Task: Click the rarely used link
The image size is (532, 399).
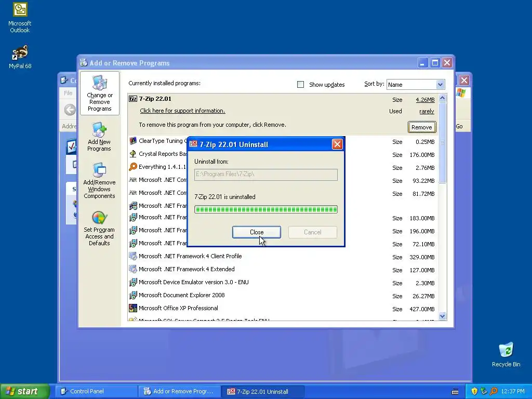Action: tap(427, 111)
